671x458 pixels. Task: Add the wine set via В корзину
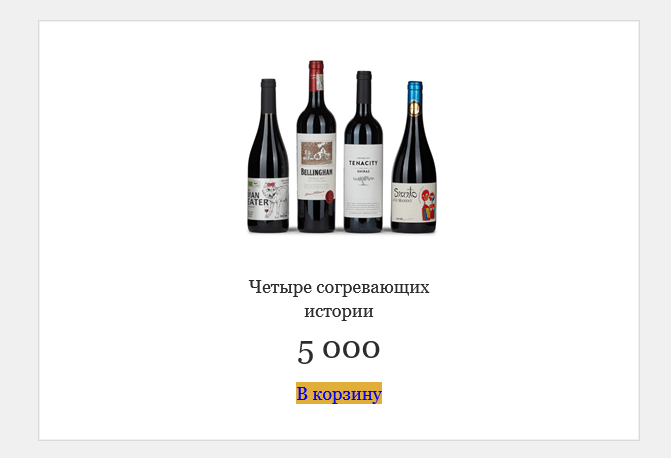338,393
